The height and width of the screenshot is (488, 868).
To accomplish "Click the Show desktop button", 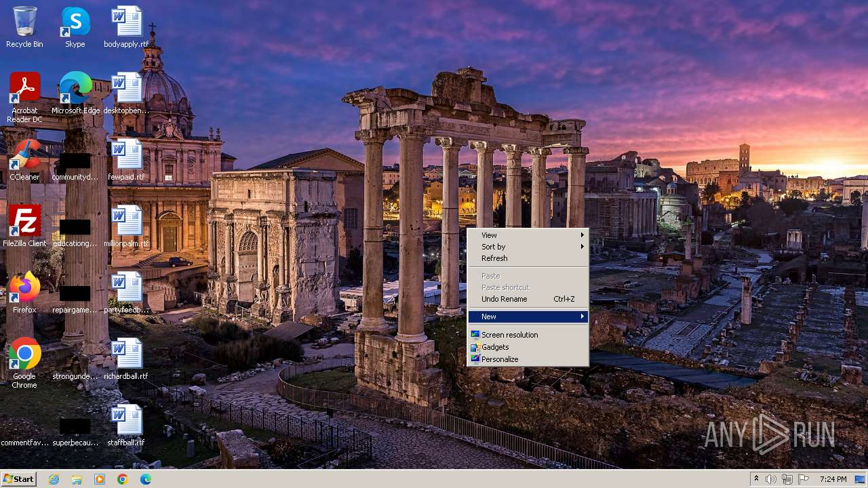I will pyautogui.click(x=860, y=479).
